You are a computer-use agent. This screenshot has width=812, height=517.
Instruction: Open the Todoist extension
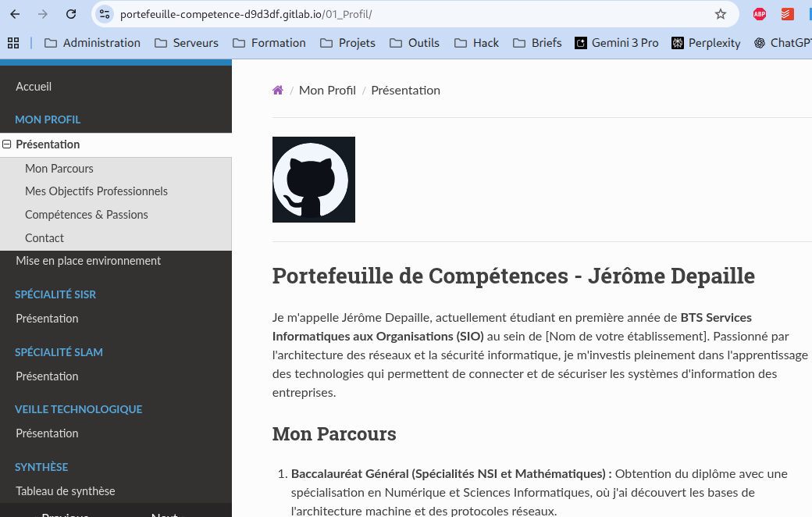tap(787, 13)
